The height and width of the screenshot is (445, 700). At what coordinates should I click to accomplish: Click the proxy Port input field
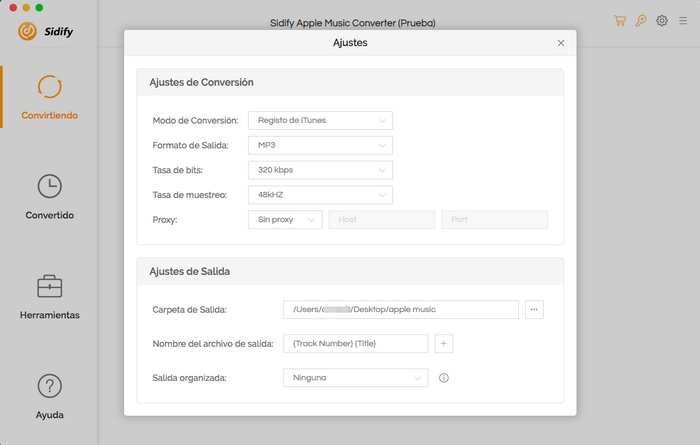(x=494, y=220)
